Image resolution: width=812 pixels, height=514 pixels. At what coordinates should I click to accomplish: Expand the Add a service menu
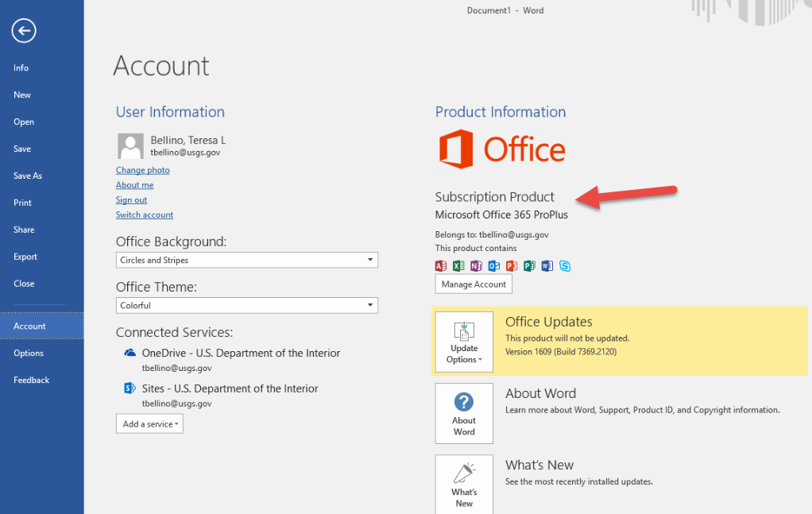(x=149, y=424)
